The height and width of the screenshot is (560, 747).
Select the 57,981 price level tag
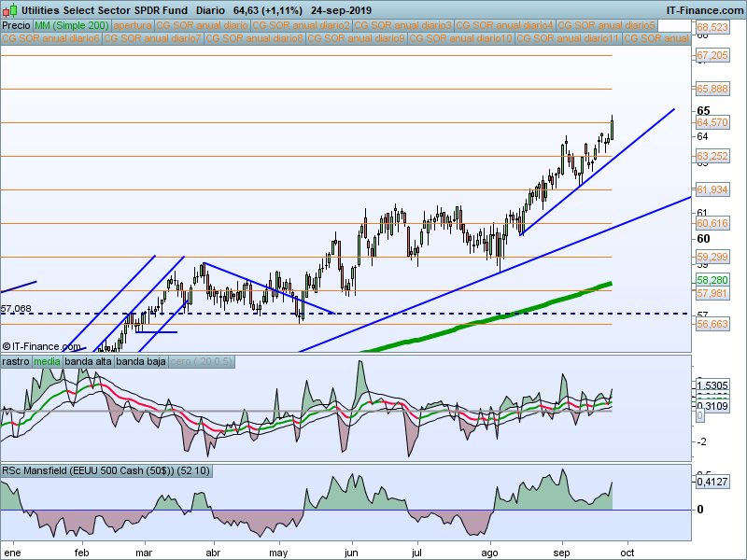tap(712, 293)
